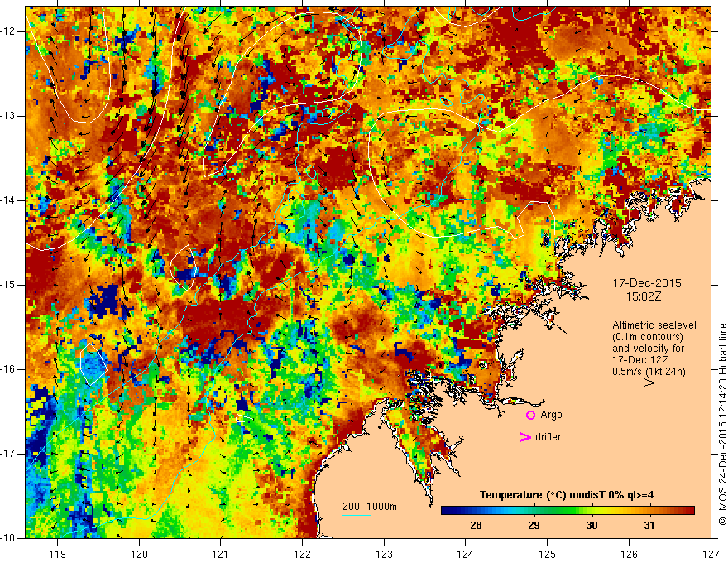
Task: Click the colorbar value '28'
Action: 476,526
